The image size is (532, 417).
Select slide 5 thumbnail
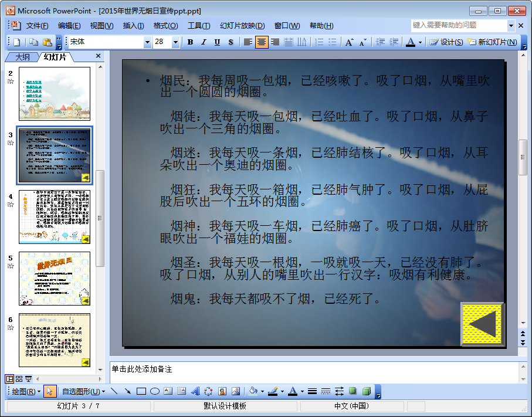click(55, 279)
